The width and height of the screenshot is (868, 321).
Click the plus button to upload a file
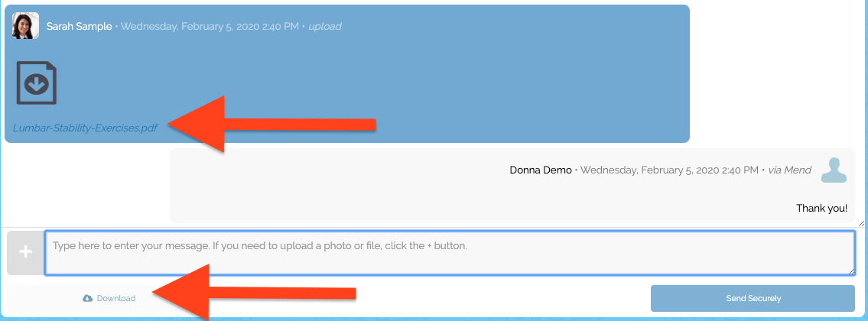(25, 252)
